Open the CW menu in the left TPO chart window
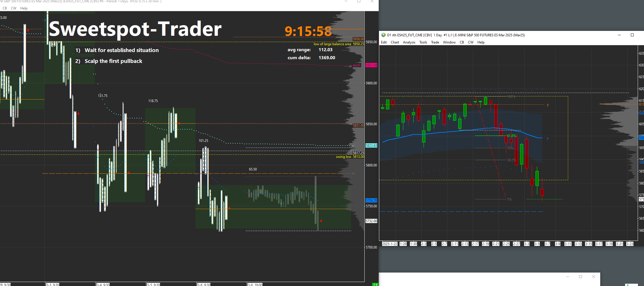 click(x=13, y=8)
